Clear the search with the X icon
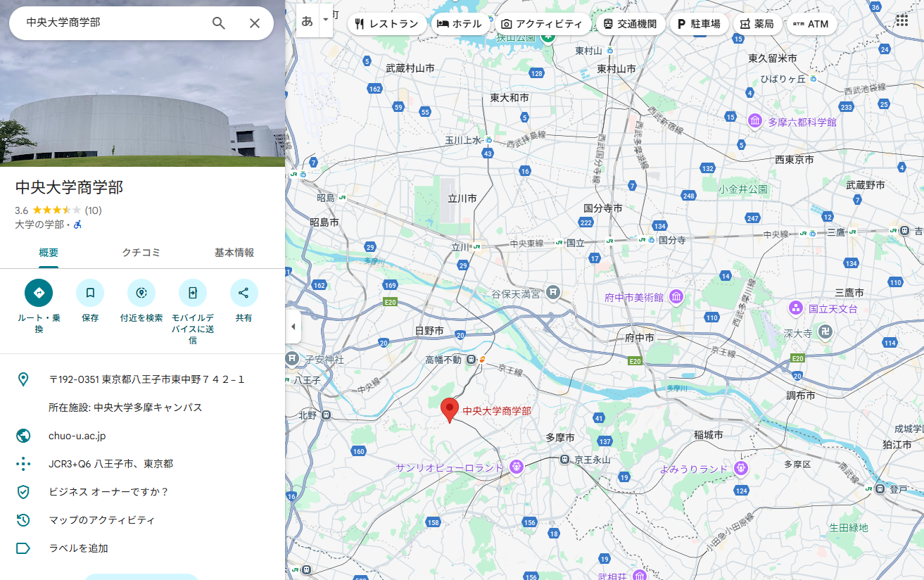This screenshot has width=924, height=580. (x=255, y=23)
